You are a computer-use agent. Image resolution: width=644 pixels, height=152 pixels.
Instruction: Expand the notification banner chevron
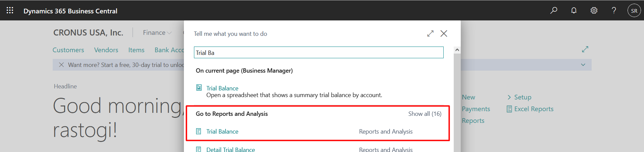pos(583,65)
